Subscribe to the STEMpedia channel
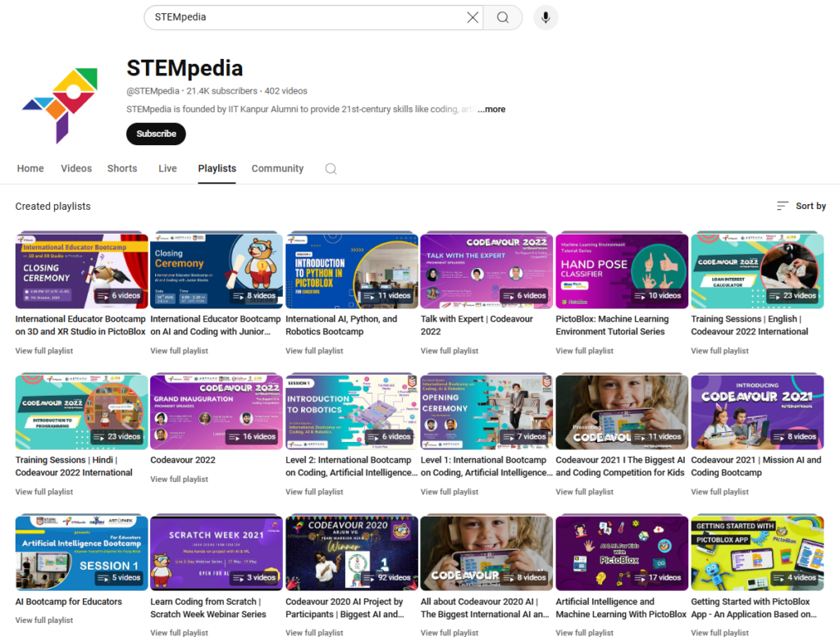 [x=156, y=134]
